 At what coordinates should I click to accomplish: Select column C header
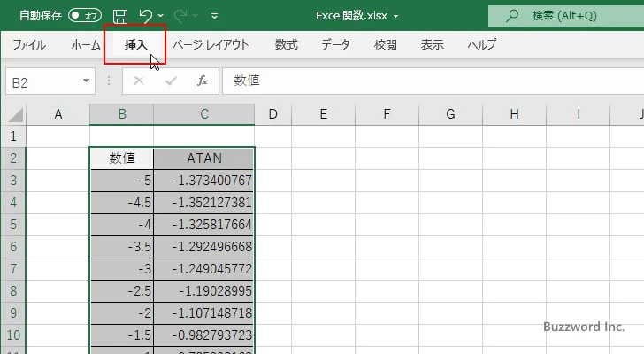(x=204, y=114)
